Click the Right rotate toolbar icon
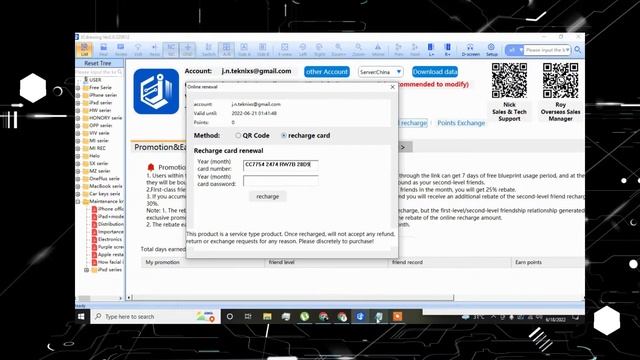640x360 pixels. (x=319, y=49)
